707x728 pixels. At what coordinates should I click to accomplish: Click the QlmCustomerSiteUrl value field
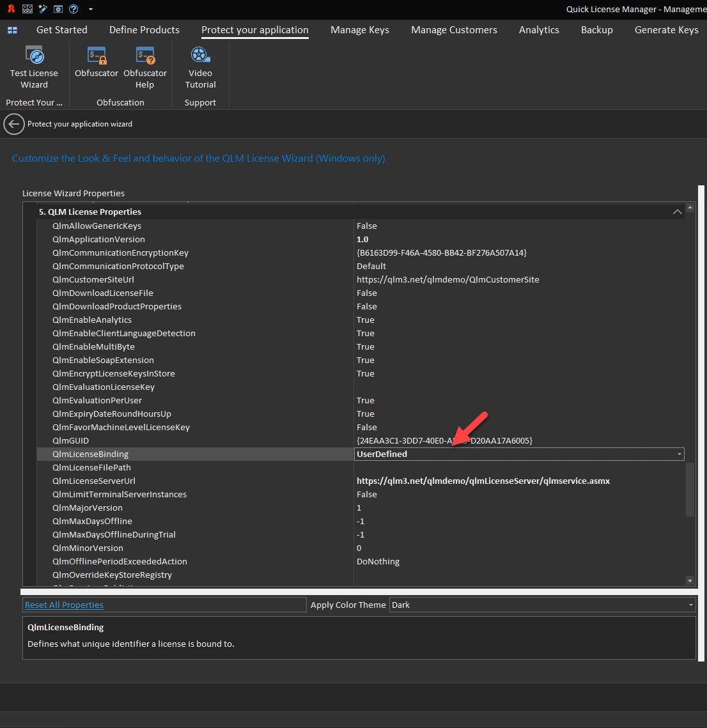tap(519, 280)
